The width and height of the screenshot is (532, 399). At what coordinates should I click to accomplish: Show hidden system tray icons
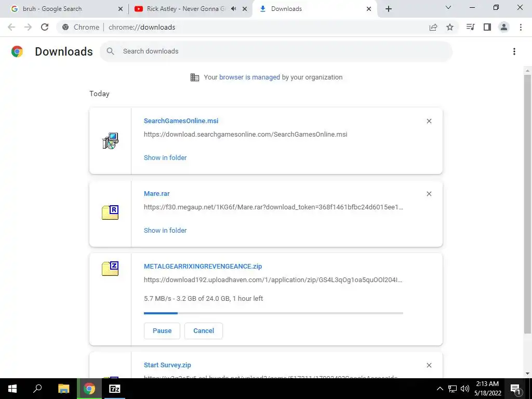(440, 389)
